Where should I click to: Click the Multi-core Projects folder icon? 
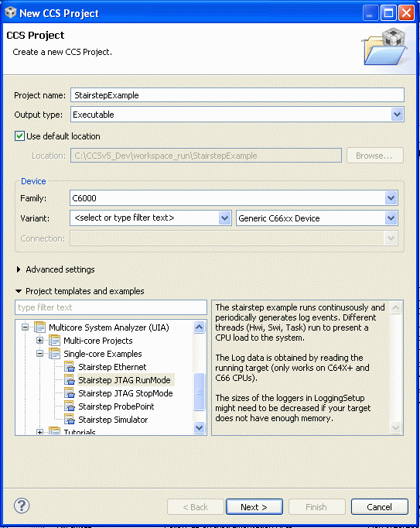[54, 341]
